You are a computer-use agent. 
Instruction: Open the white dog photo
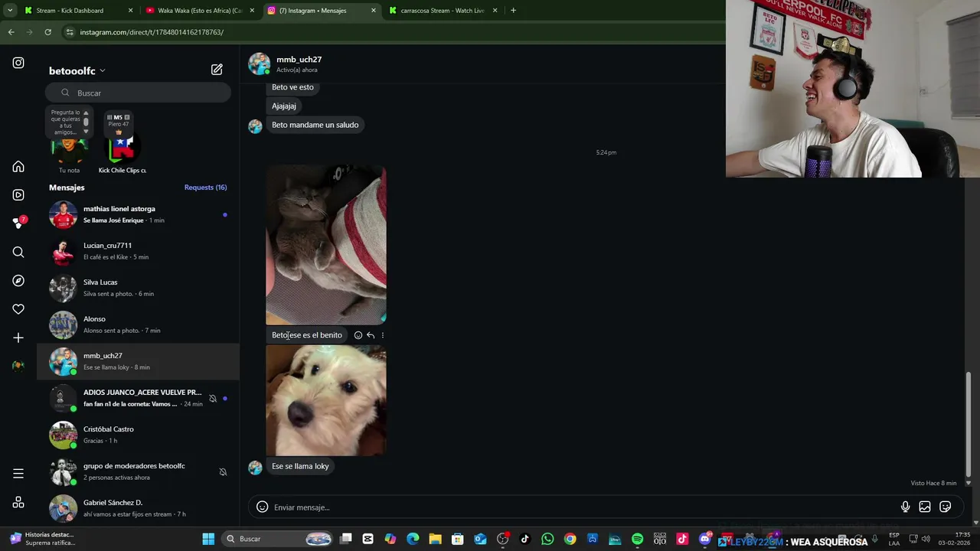pyautogui.click(x=326, y=400)
